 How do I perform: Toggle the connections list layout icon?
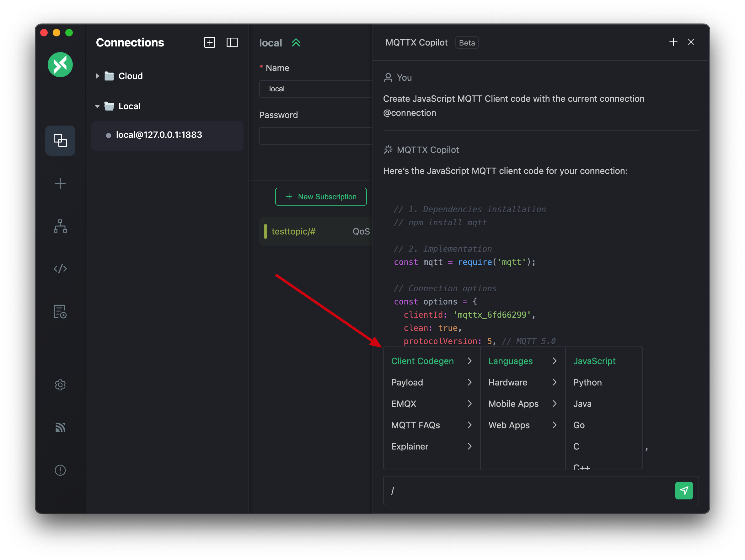click(232, 42)
